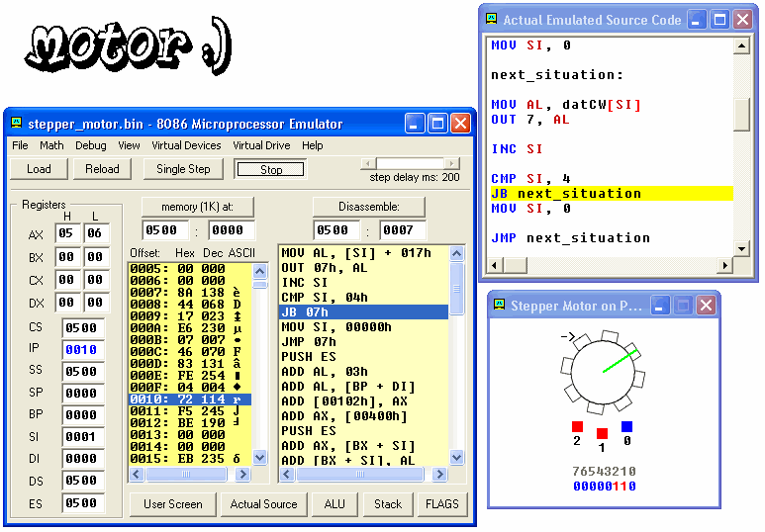Click step delay slider right arrow

452,163
